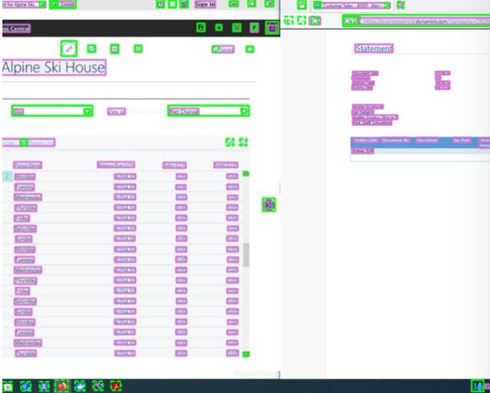Select the Alpine Ski browser tab on the left

coord(23,4)
